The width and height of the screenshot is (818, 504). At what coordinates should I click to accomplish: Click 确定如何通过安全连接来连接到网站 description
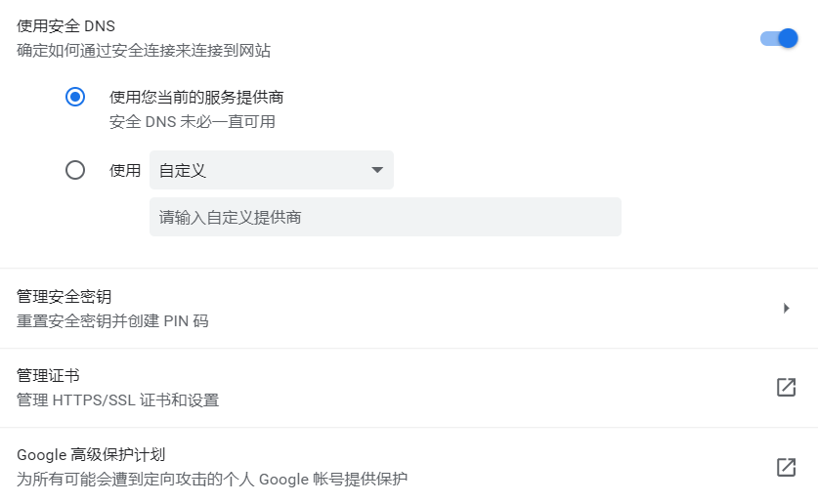point(144,49)
